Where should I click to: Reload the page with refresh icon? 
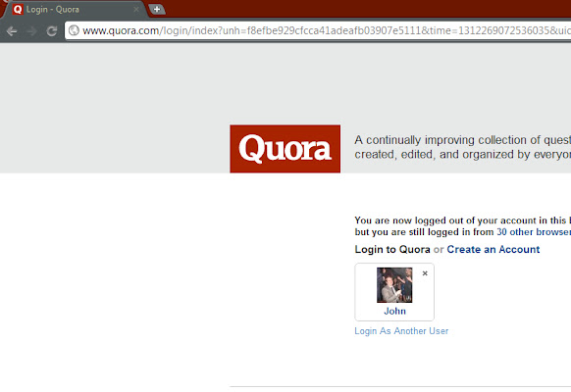pyautogui.click(x=52, y=31)
